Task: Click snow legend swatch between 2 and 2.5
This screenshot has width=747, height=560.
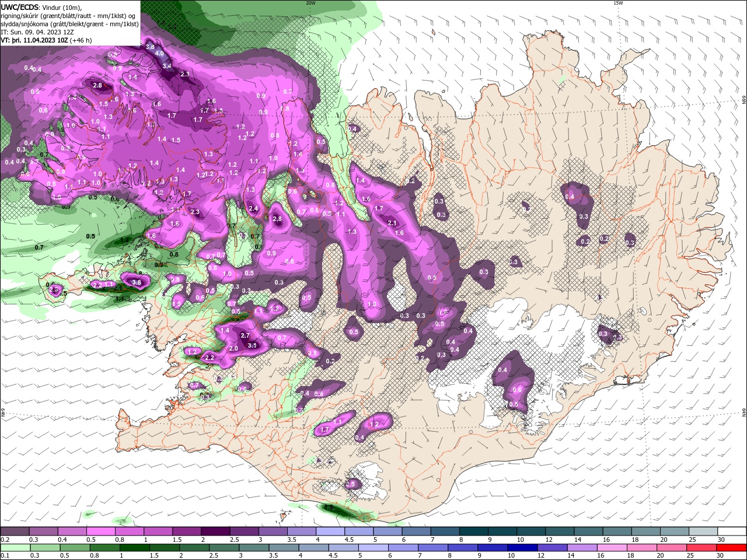Action: click(215, 531)
